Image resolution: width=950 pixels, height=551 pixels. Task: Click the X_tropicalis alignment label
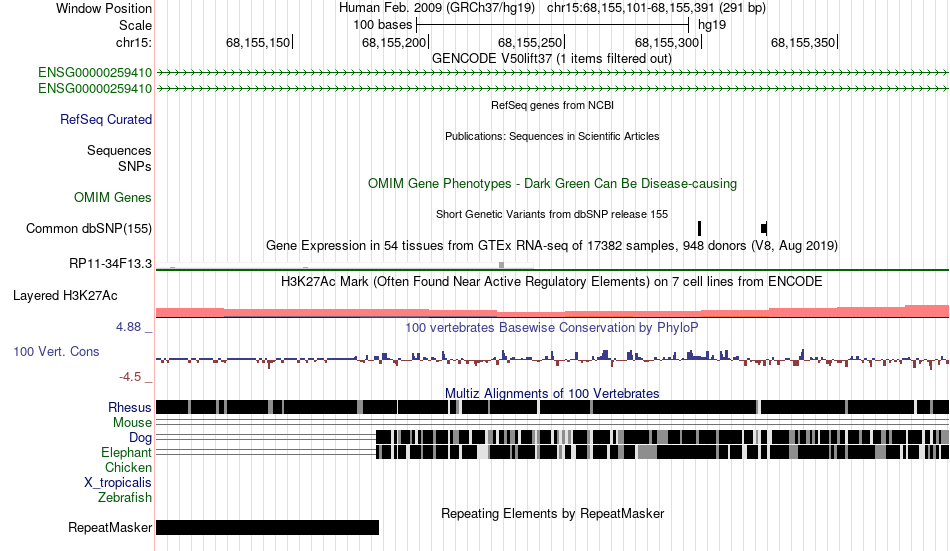118,483
